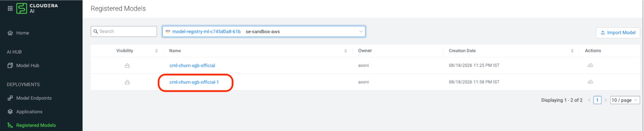Click owner asoni for cml-churn-xgb-official
The image size is (644, 131).
[363, 65]
